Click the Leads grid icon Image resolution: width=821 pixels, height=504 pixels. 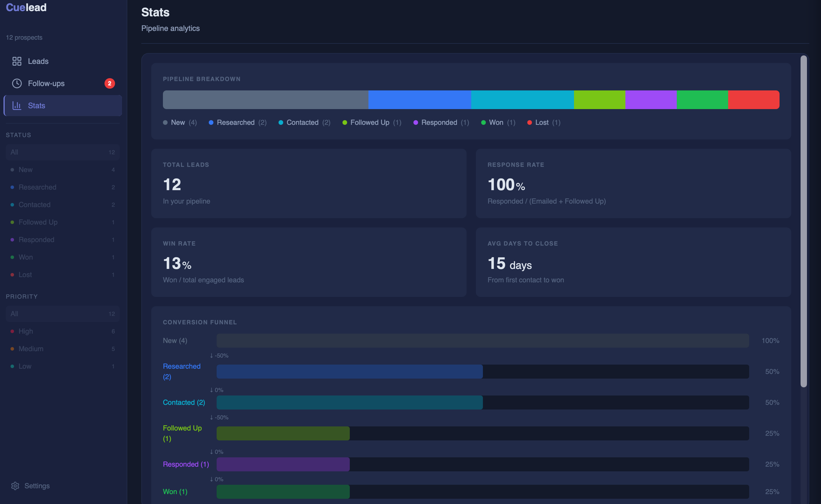coord(17,61)
